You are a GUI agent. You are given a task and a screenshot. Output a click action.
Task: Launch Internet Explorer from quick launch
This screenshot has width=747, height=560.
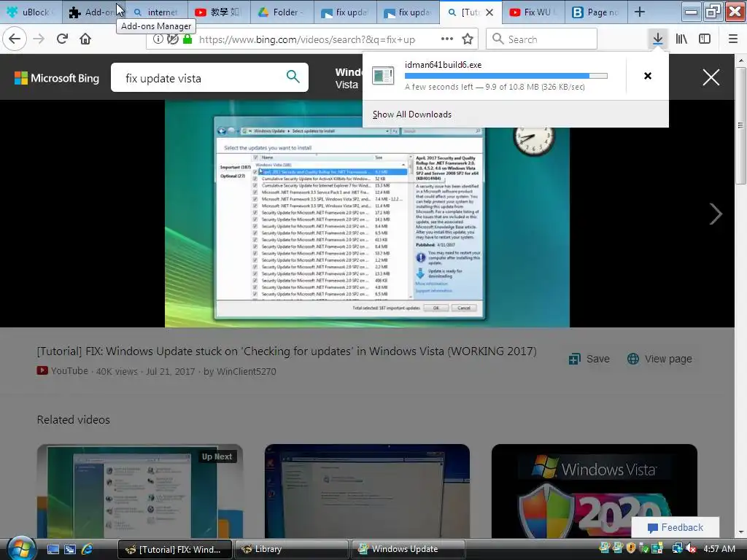click(88, 549)
